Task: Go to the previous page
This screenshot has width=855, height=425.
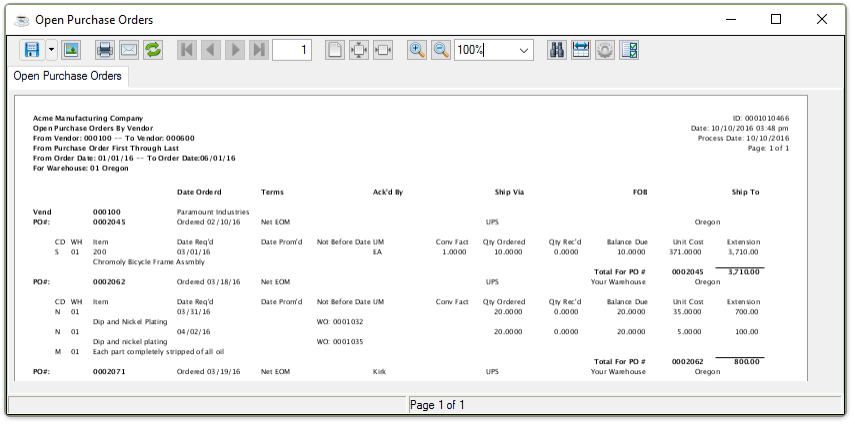Action: click(211, 49)
